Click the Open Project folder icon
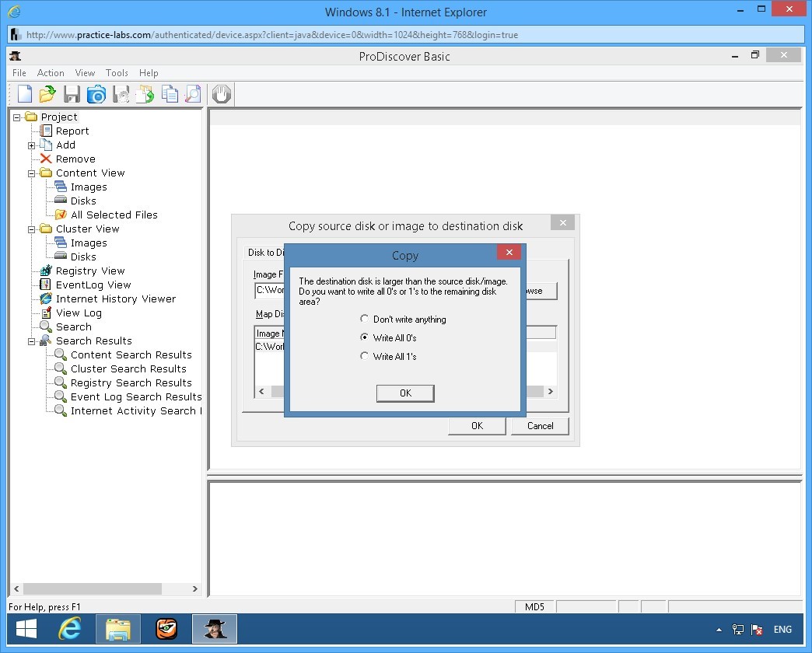812x653 pixels. click(x=47, y=95)
